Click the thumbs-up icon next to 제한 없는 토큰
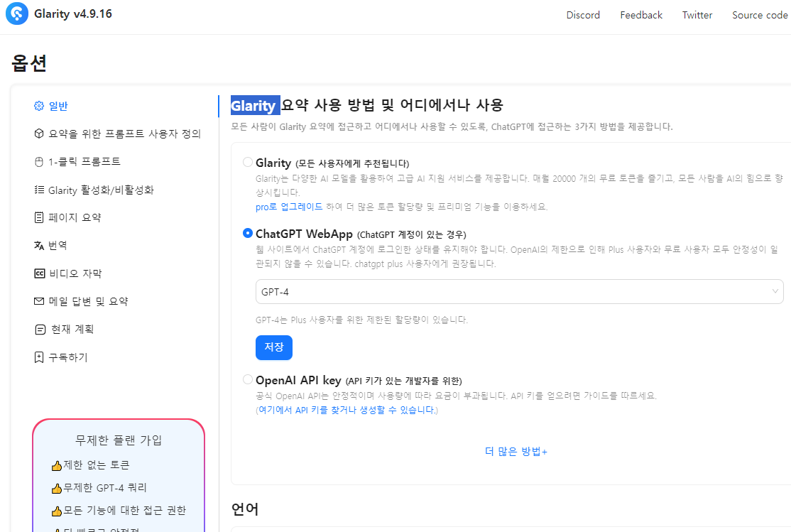 click(57, 465)
